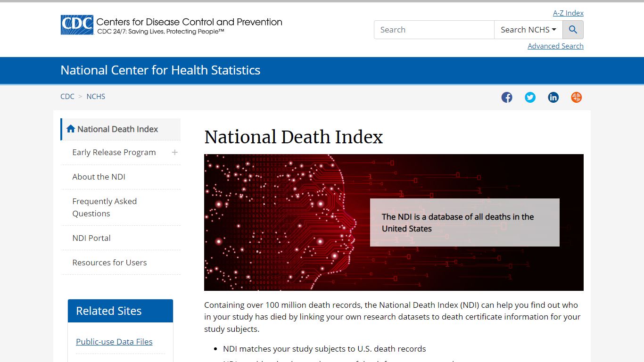Image resolution: width=644 pixels, height=362 pixels.
Task: Open Public-use Data Files
Action: [x=114, y=341]
